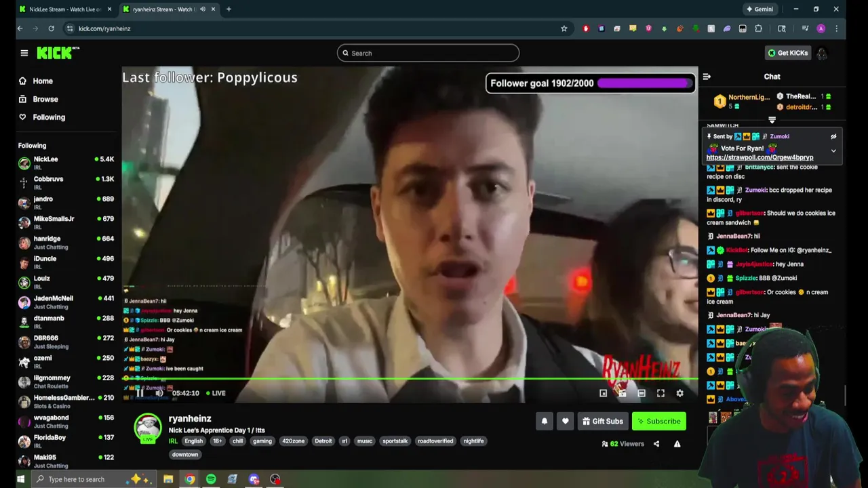Select the roadtoverified tag

click(435, 441)
